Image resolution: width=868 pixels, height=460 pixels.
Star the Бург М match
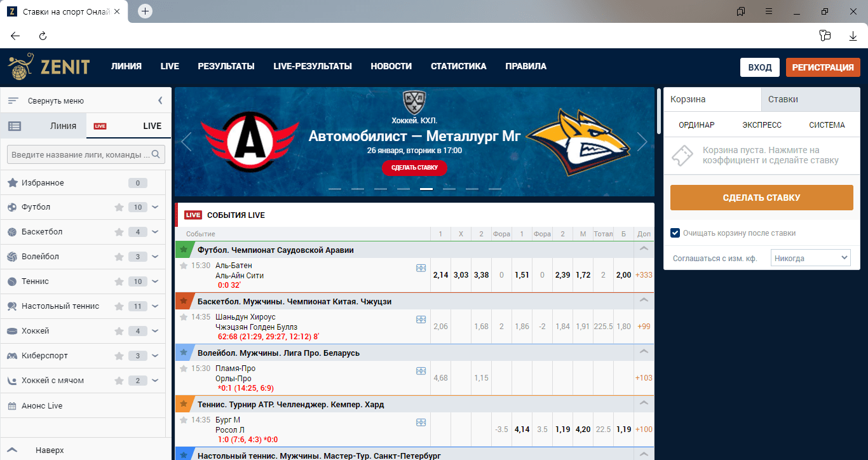pyautogui.click(x=184, y=420)
